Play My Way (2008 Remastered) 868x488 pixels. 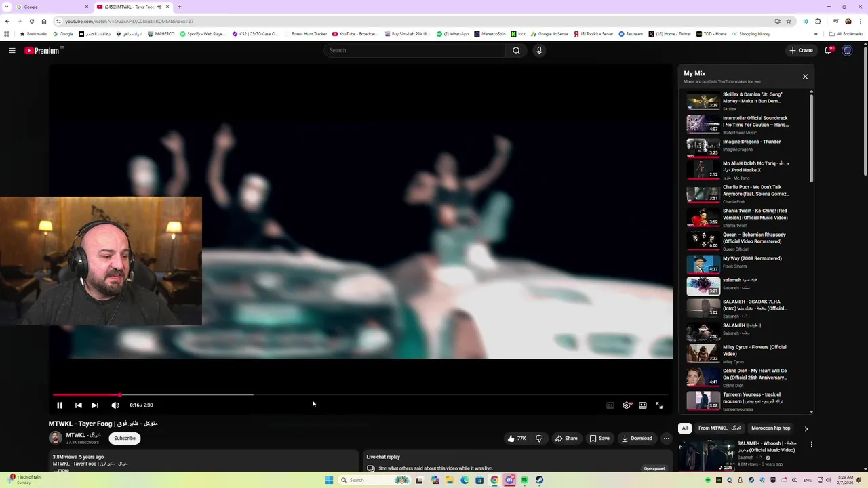click(x=746, y=263)
